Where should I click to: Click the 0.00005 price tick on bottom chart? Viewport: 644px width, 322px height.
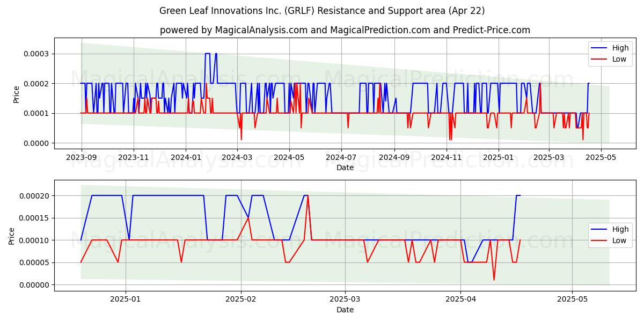[35, 262]
